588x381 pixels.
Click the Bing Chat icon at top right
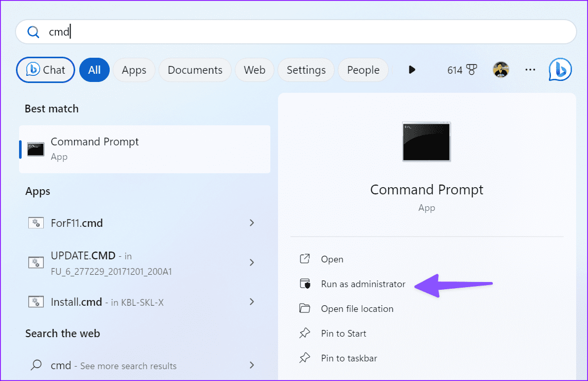point(560,70)
